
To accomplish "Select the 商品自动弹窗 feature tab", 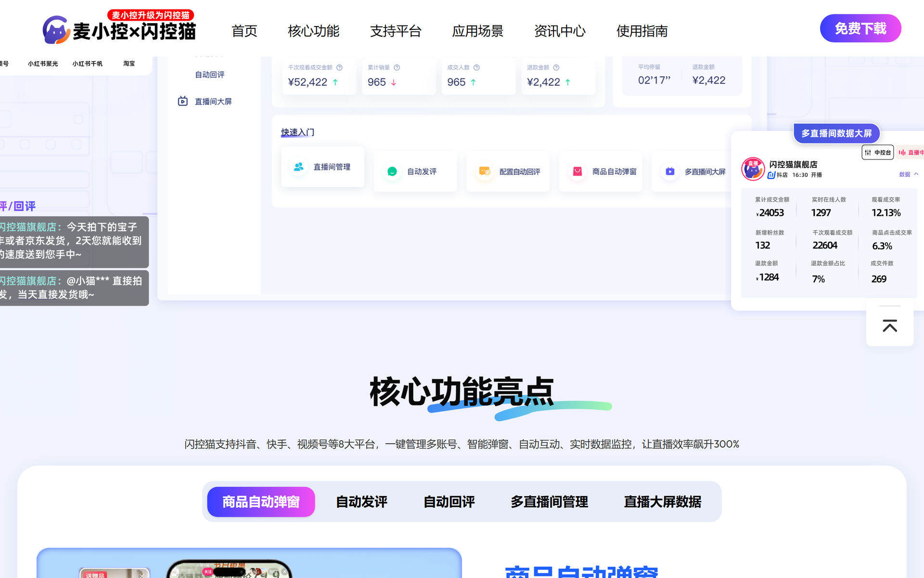I will tap(261, 502).
